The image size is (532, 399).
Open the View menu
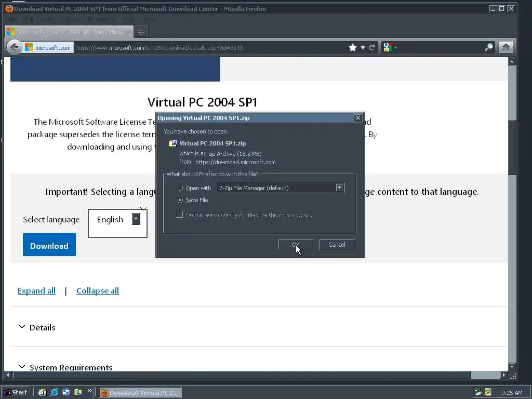(x=48, y=19)
